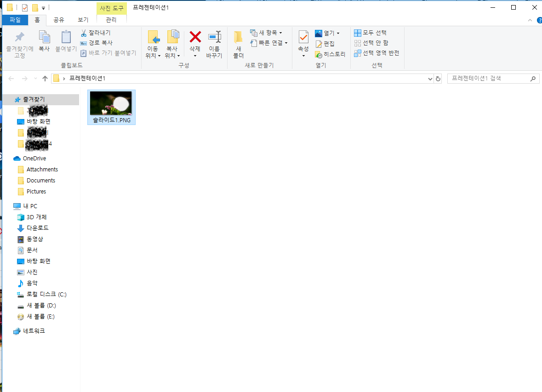This screenshot has width=542, height=392.
Task: Go up one folder level arrow
Action: pos(45,79)
